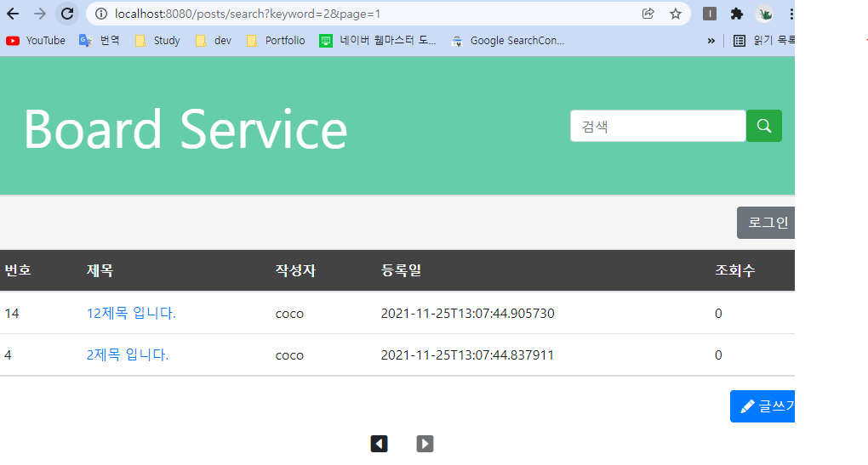The width and height of the screenshot is (868, 465).
Task: Open the Portfolio bookmark folder
Action: [x=276, y=40]
